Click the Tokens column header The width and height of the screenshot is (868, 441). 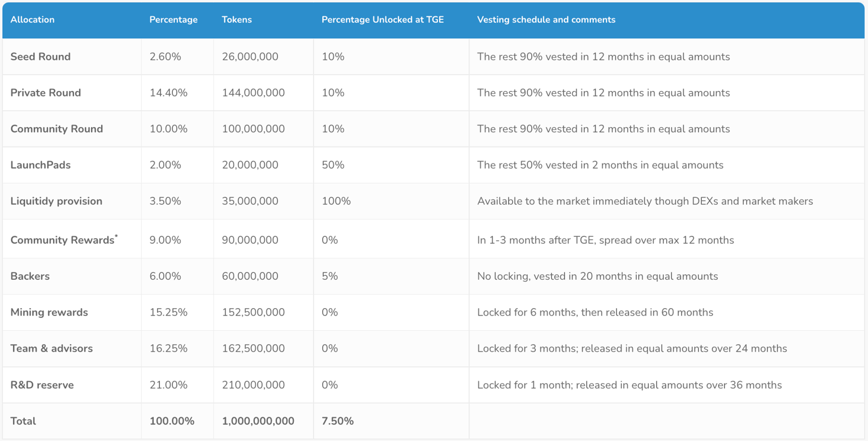tap(237, 20)
